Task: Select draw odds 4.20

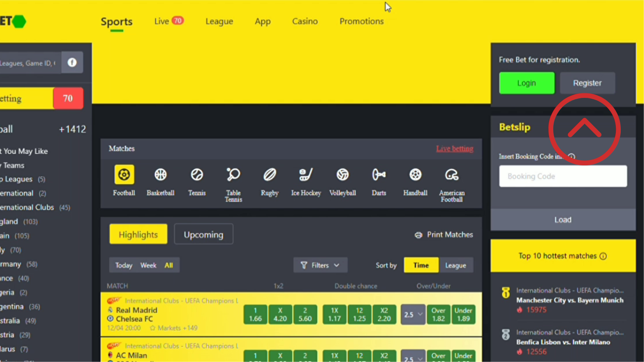Action: pyautogui.click(x=280, y=315)
